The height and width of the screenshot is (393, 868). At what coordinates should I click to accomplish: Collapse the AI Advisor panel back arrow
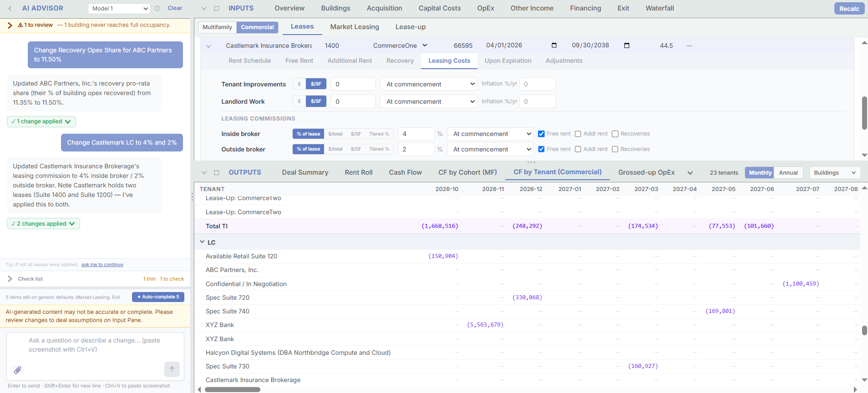(x=10, y=8)
